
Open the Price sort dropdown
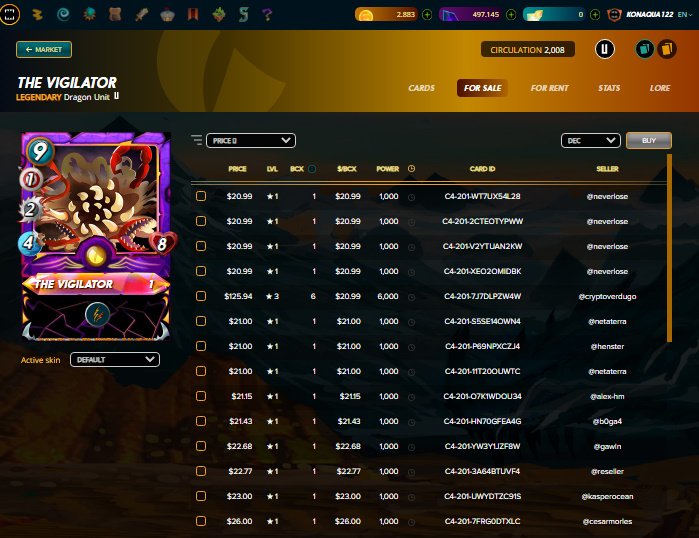tap(251, 140)
